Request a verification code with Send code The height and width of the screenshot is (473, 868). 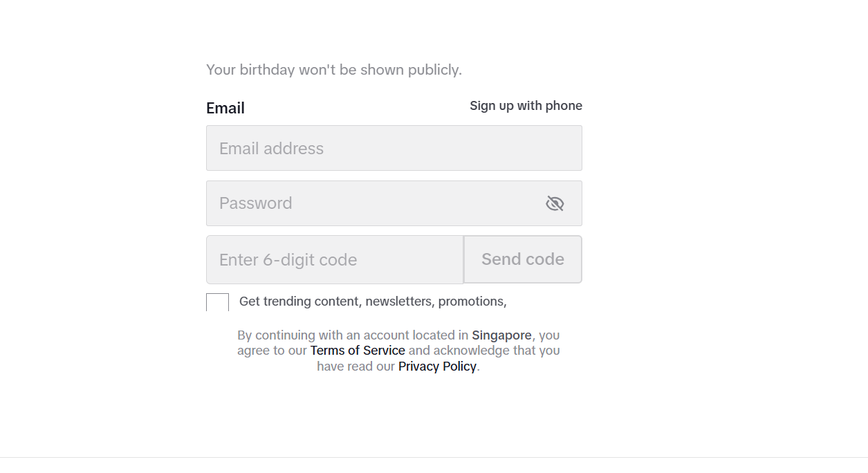click(x=523, y=259)
